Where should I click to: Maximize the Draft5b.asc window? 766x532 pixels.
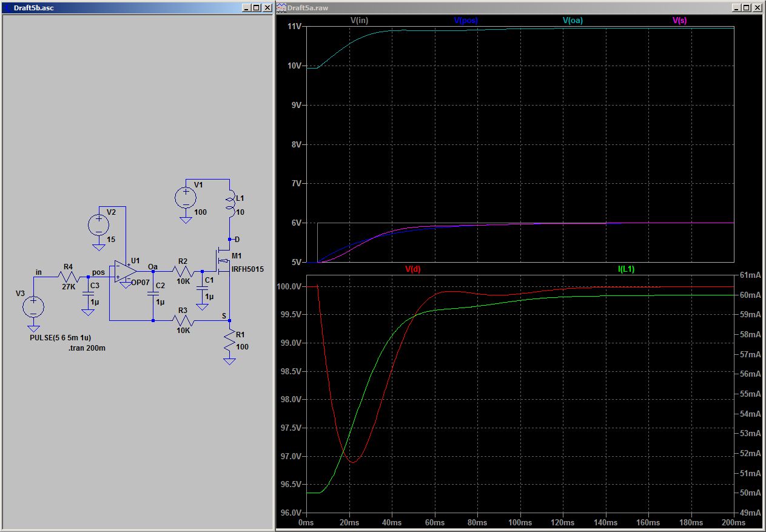pyautogui.click(x=256, y=8)
